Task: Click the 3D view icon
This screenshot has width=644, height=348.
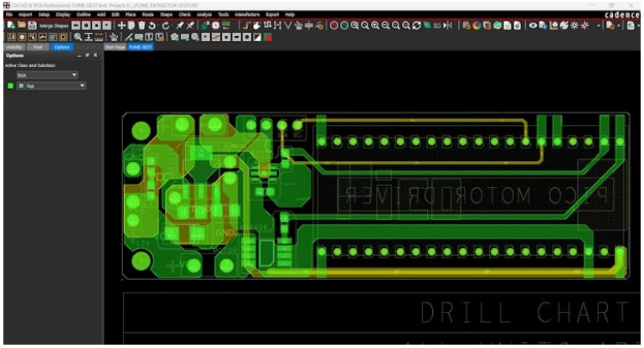Action: 437,26
